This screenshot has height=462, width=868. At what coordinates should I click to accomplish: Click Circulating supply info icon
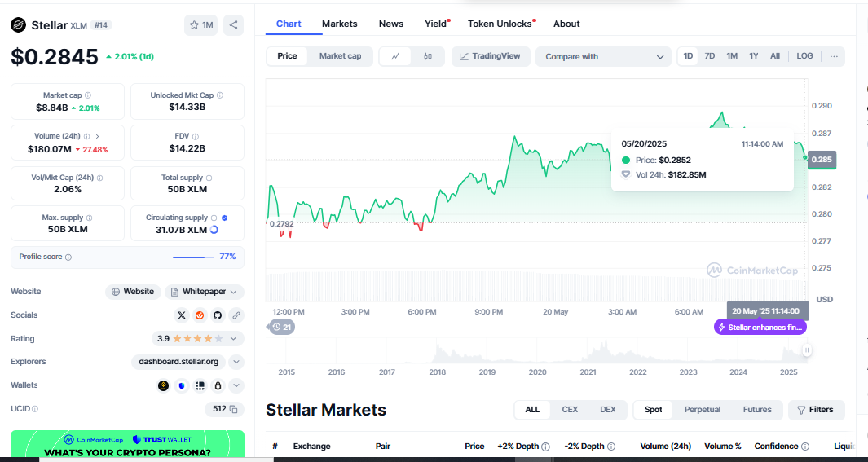[x=214, y=218]
